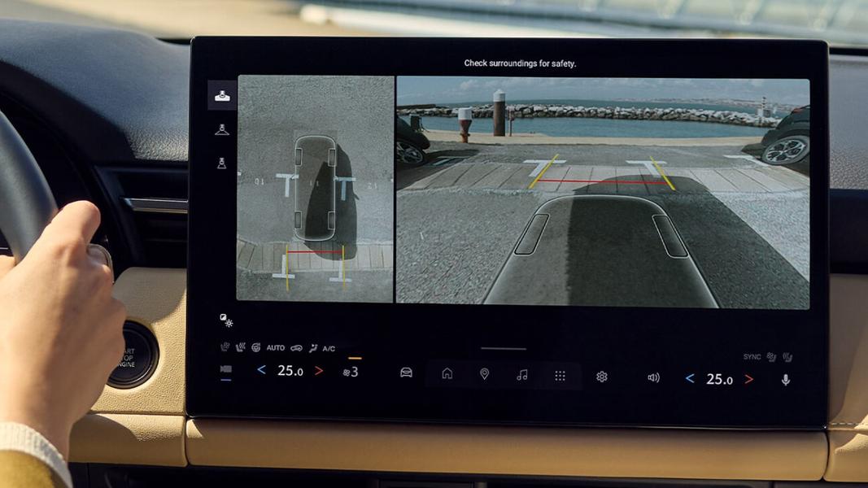Toggle the A/C button
This screenshot has height=488, width=868.
pos(329,349)
